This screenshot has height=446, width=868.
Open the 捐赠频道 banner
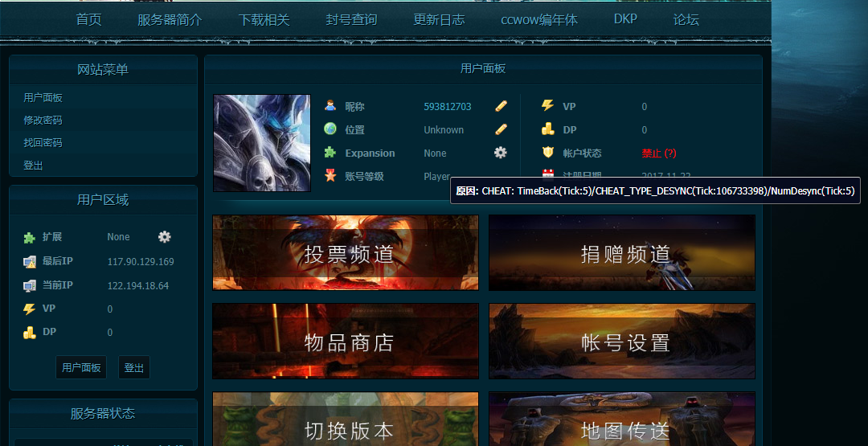[x=621, y=252]
